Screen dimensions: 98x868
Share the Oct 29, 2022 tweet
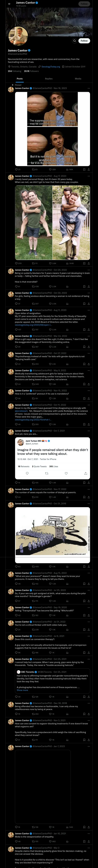[x=89, y=286]
